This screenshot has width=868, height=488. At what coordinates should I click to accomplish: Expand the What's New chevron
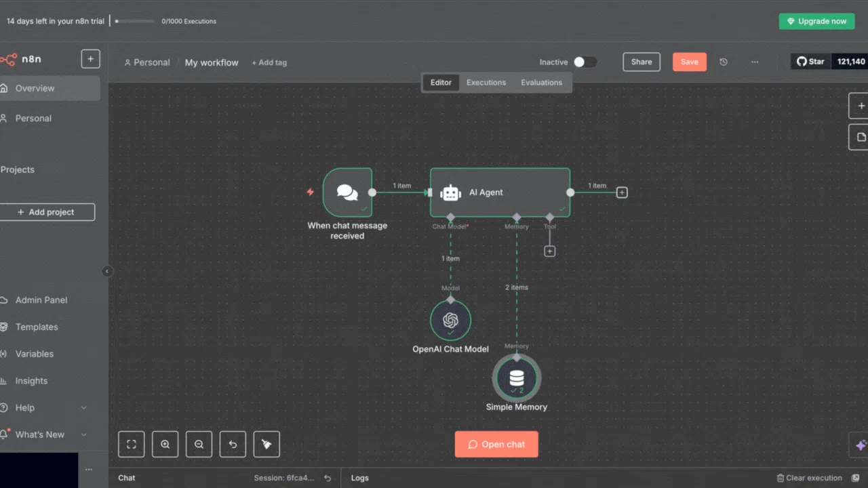[84, 434]
